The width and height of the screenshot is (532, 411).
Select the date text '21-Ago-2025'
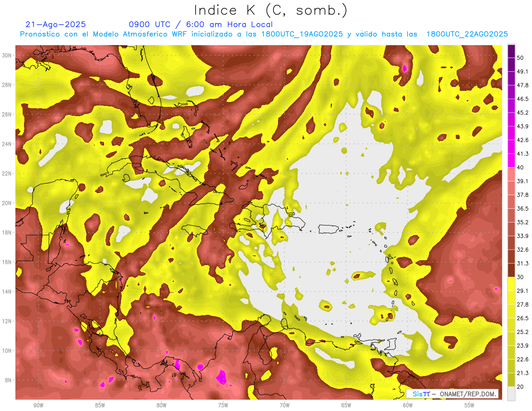[x=56, y=24]
